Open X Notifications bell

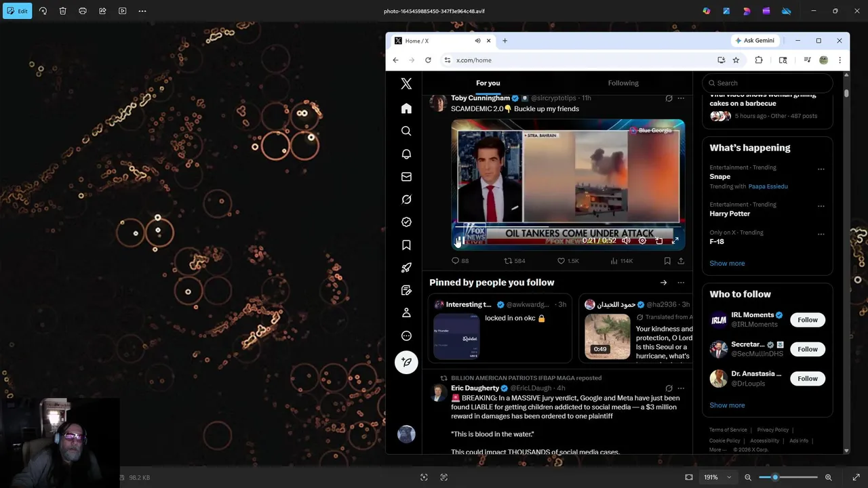coord(406,154)
